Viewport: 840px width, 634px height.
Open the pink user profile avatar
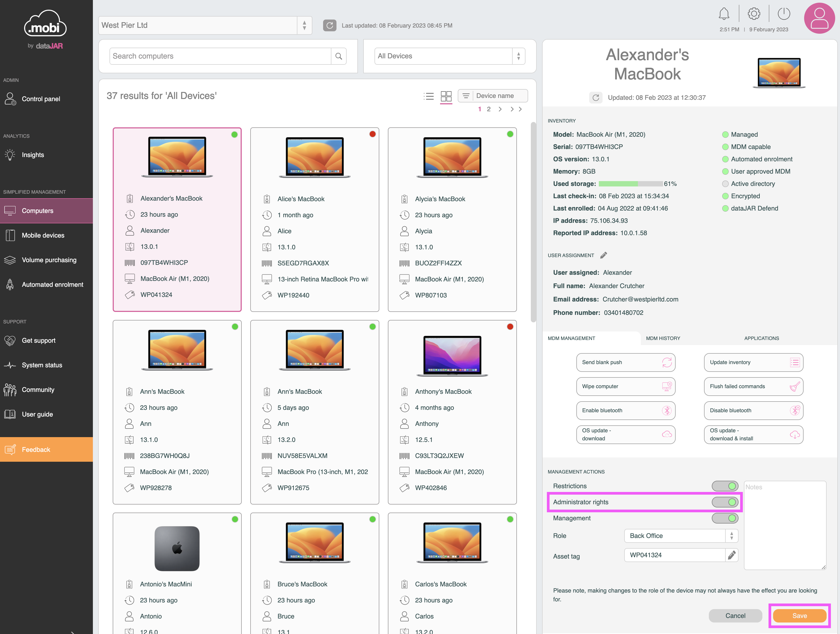819,18
